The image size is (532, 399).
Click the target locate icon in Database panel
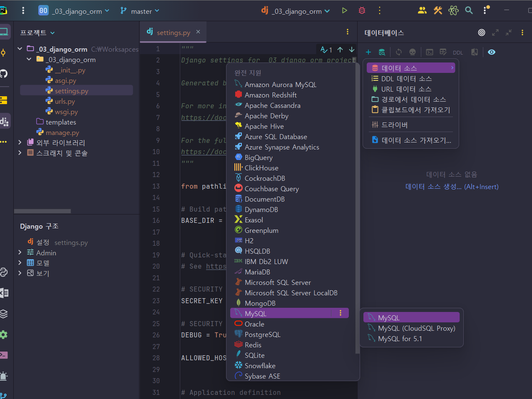click(482, 32)
